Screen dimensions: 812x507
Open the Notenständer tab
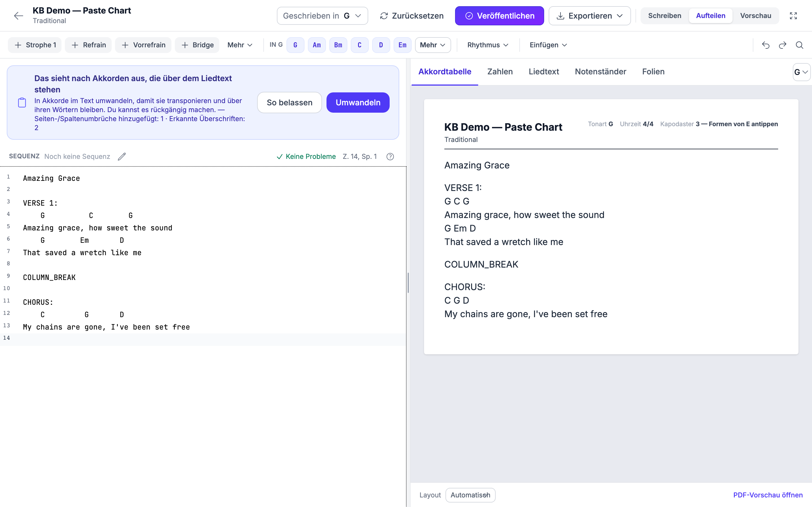click(x=600, y=72)
